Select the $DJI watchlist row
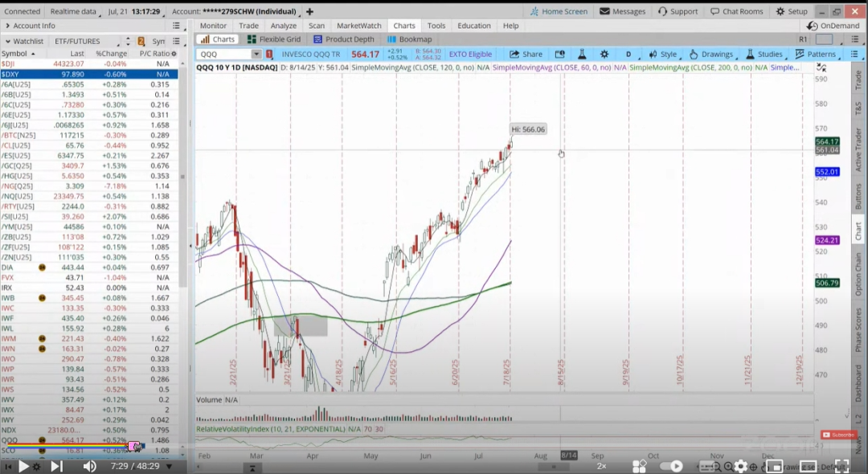The width and height of the screenshot is (868, 474). [x=89, y=63]
